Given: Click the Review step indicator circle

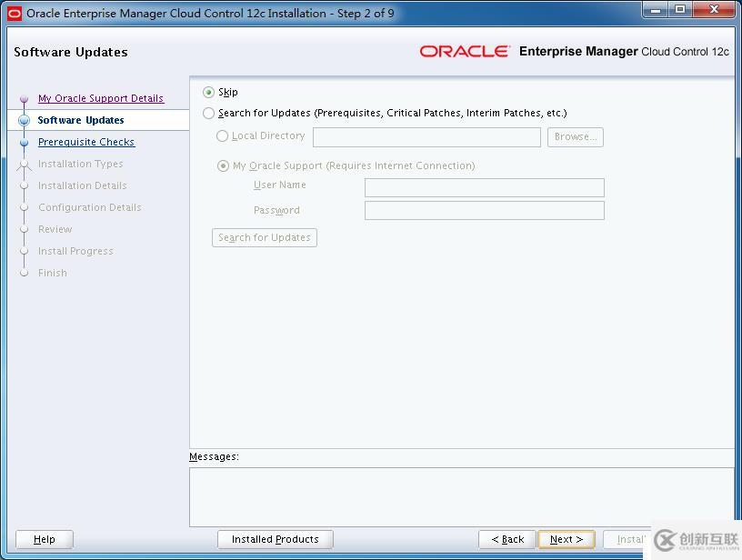Looking at the screenshot, I should tap(25, 229).
